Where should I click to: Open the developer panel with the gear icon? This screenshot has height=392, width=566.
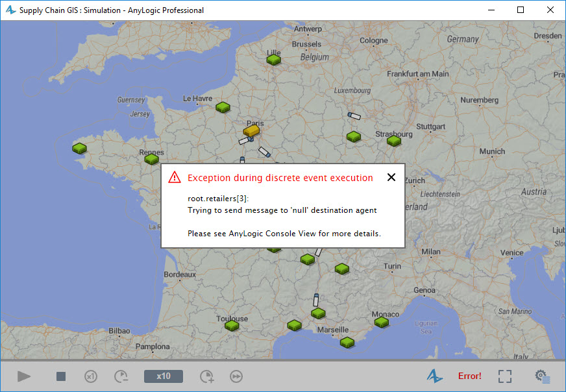[542, 376]
